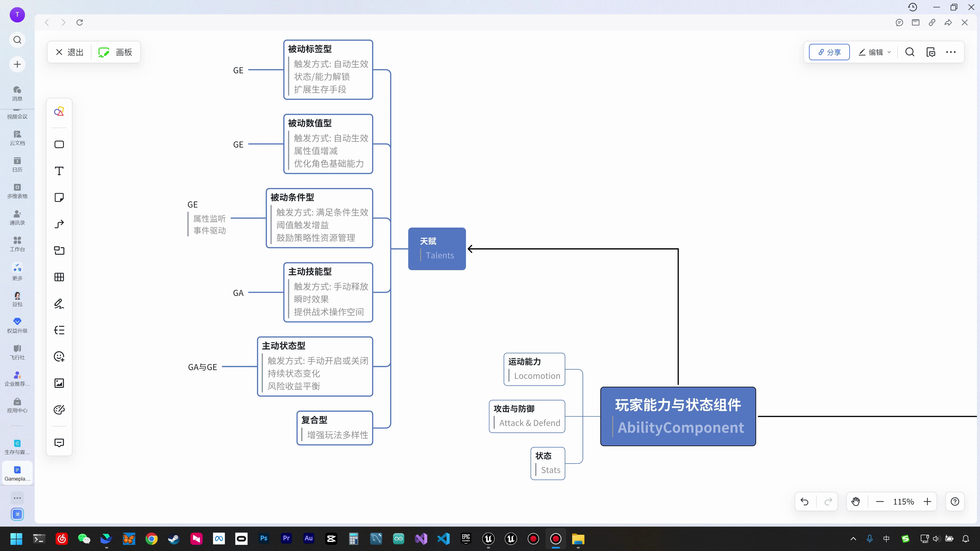Open the style palette tool
980x551 pixels.
click(x=59, y=409)
